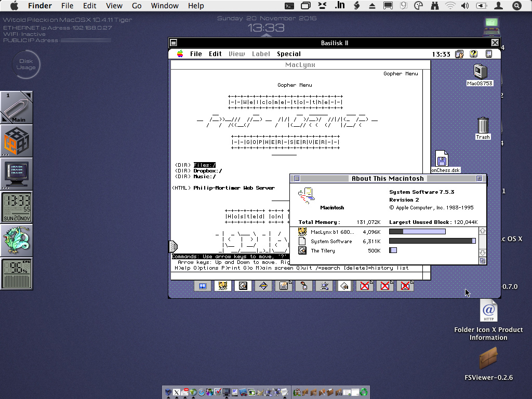Viewport: 532px width, 399px height.
Task: Click the calendar clock icon beside 13:33
Action: [459, 54]
